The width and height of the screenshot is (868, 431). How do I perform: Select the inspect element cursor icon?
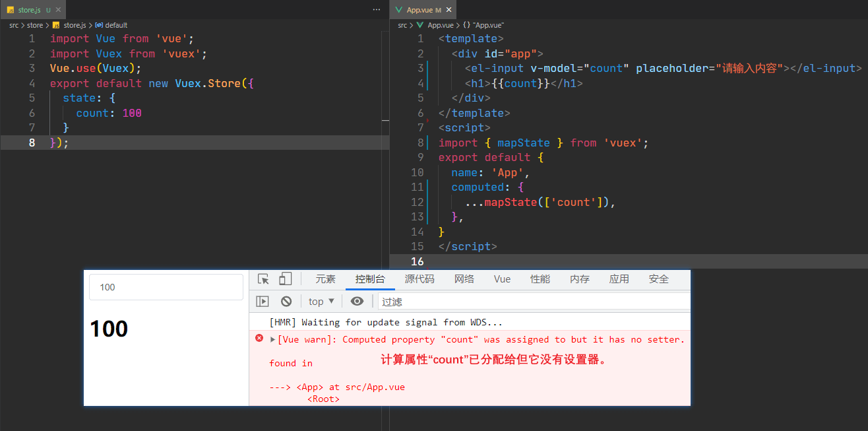(264, 279)
